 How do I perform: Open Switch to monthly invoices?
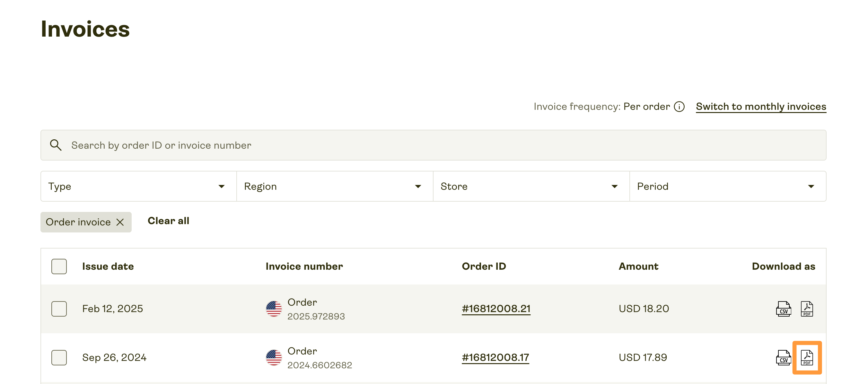pyautogui.click(x=760, y=107)
